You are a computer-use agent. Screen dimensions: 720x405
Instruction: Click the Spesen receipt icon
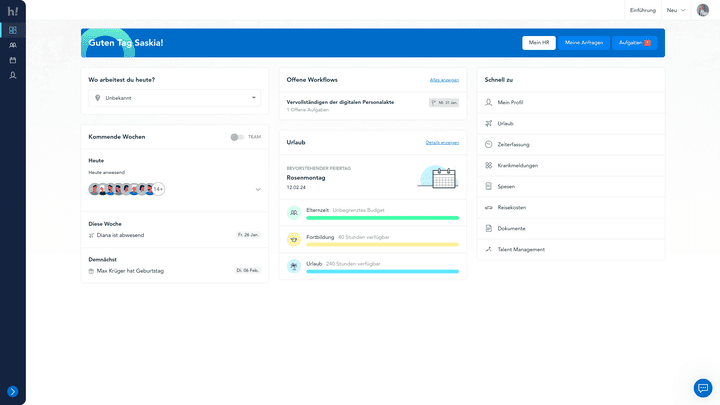(x=488, y=186)
